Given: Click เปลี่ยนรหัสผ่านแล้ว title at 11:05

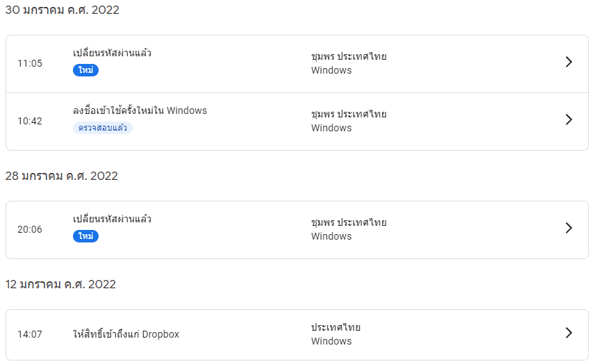Looking at the screenshot, I should click(112, 53).
